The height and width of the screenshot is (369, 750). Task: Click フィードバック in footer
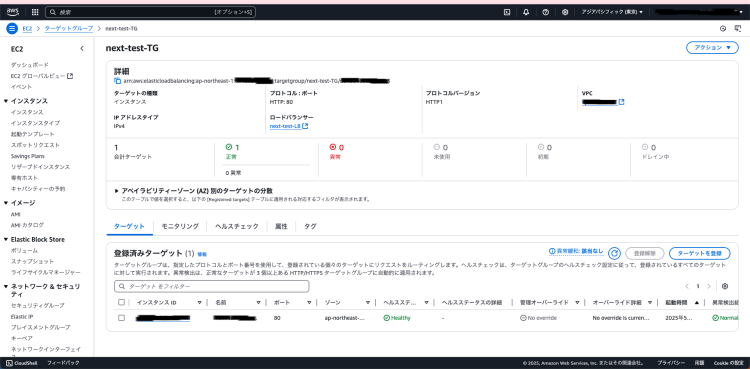63,363
